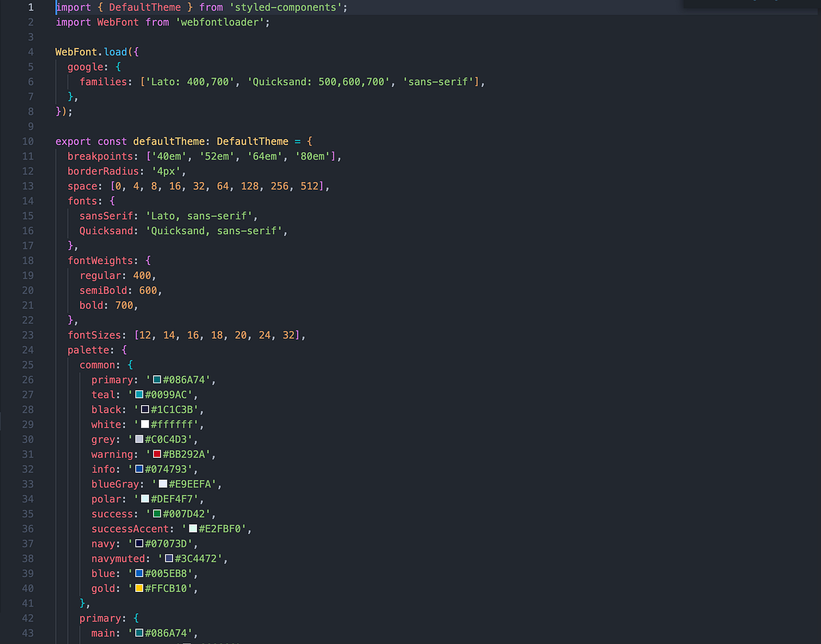Viewport: 821px width, 644px height.
Task: Click the 'regular' font weight key
Action: tap(100, 276)
